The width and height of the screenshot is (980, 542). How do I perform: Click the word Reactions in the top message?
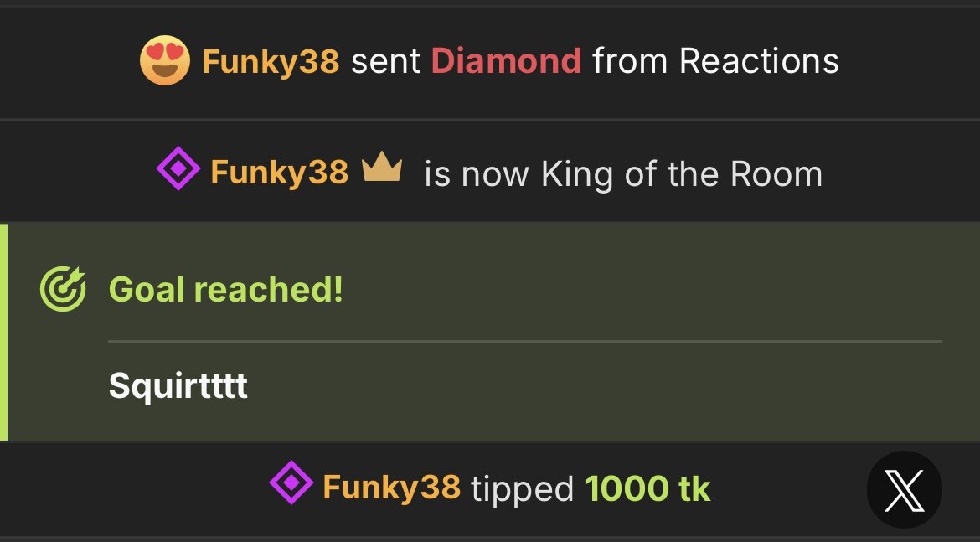click(x=759, y=61)
